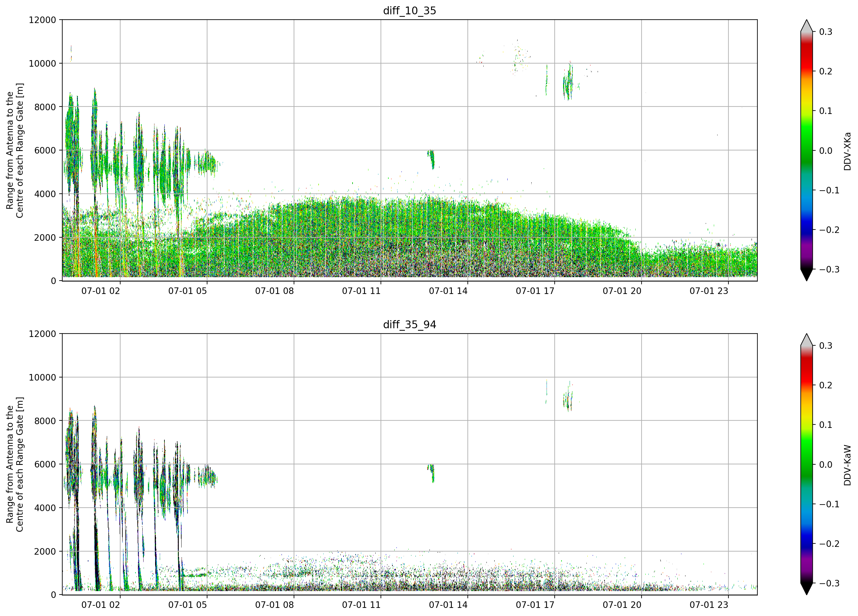Screen dimensions: 858x616
Task: Click the 0.3 label on DDV-KaW colorbar
Action: (x=826, y=346)
